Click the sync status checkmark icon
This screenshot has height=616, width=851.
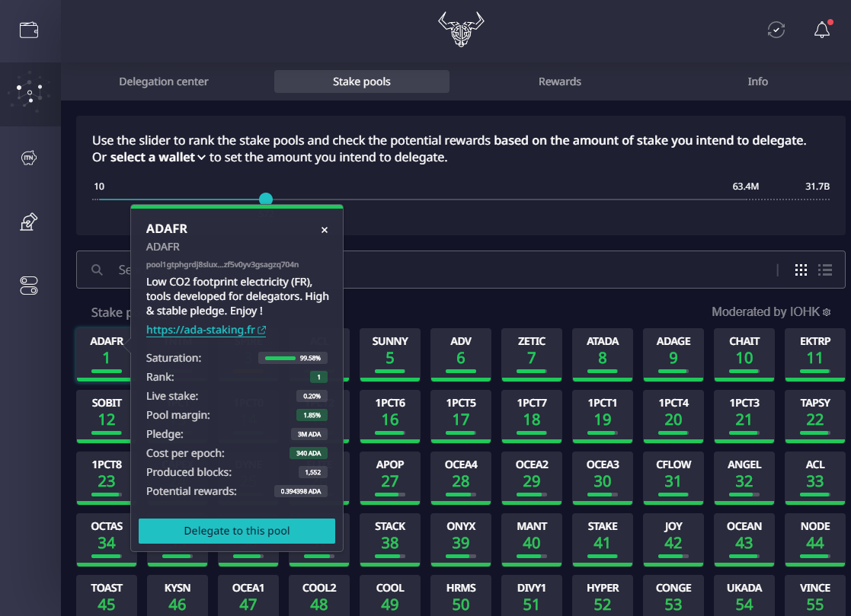click(x=776, y=30)
